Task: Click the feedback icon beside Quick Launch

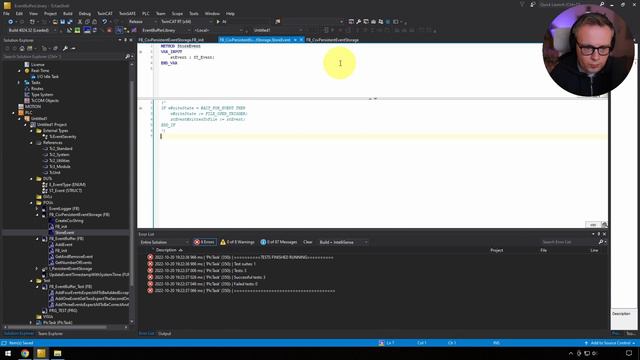Action: click(533, 4)
